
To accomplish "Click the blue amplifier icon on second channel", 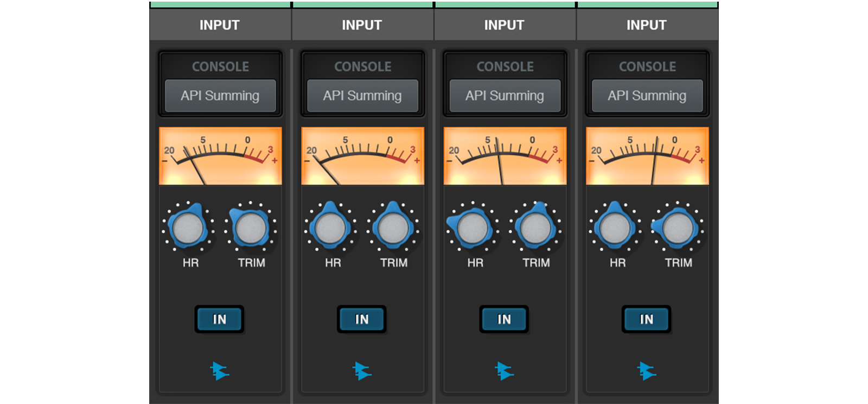I will coord(362,371).
